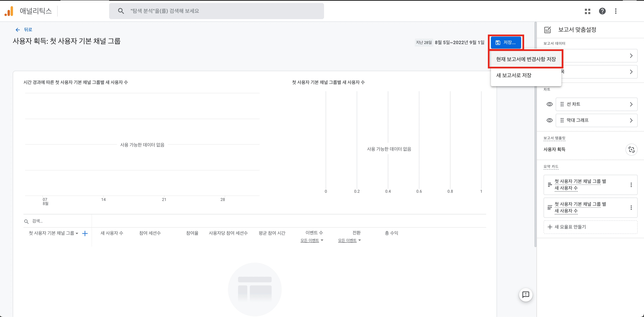Hide the 막대 그래프 using eye icon
The width and height of the screenshot is (644, 317).
click(549, 120)
